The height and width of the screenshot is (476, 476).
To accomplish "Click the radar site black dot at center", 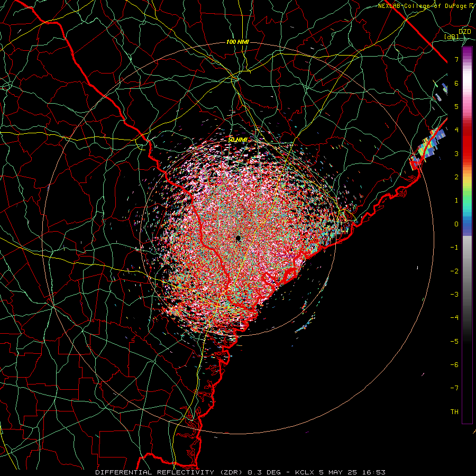I will (238, 239).
